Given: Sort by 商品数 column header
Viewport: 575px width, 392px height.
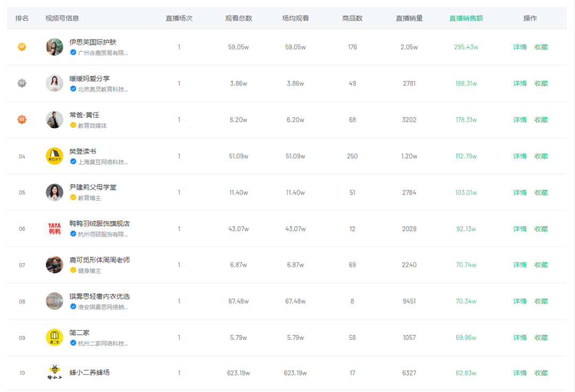Looking at the screenshot, I should point(352,18).
